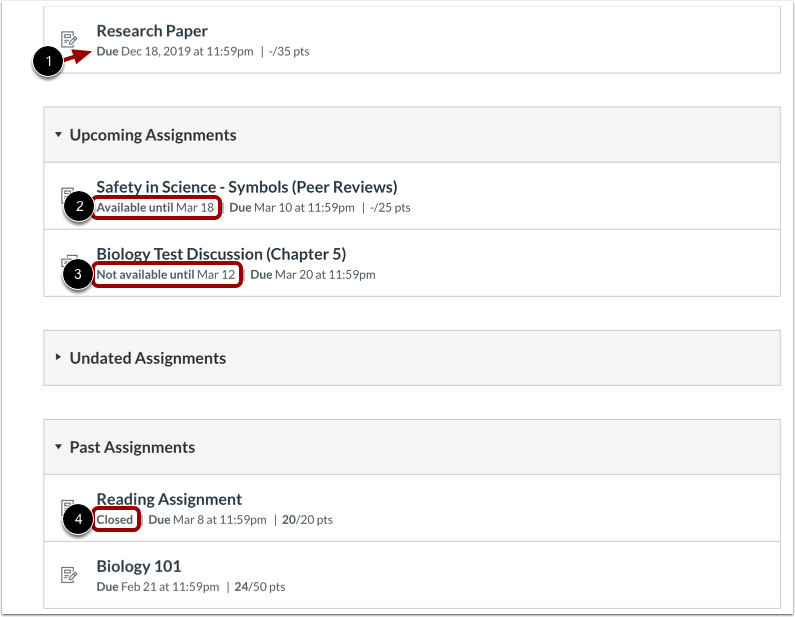The height and width of the screenshot is (617, 795).
Task: Click annotation marker number 1
Action: (x=48, y=61)
